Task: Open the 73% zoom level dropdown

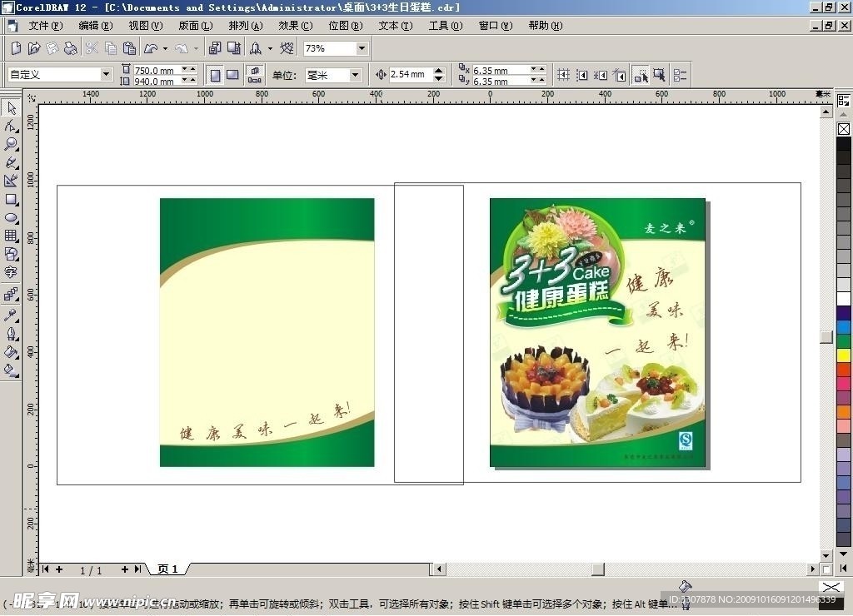Action: pyautogui.click(x=362, y=48)
